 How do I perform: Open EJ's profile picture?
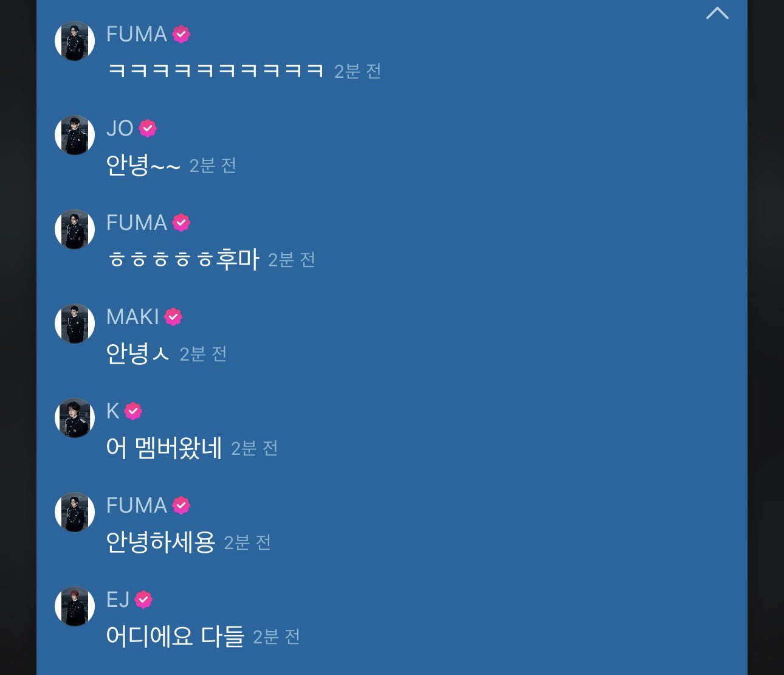[x=75, y=606]
